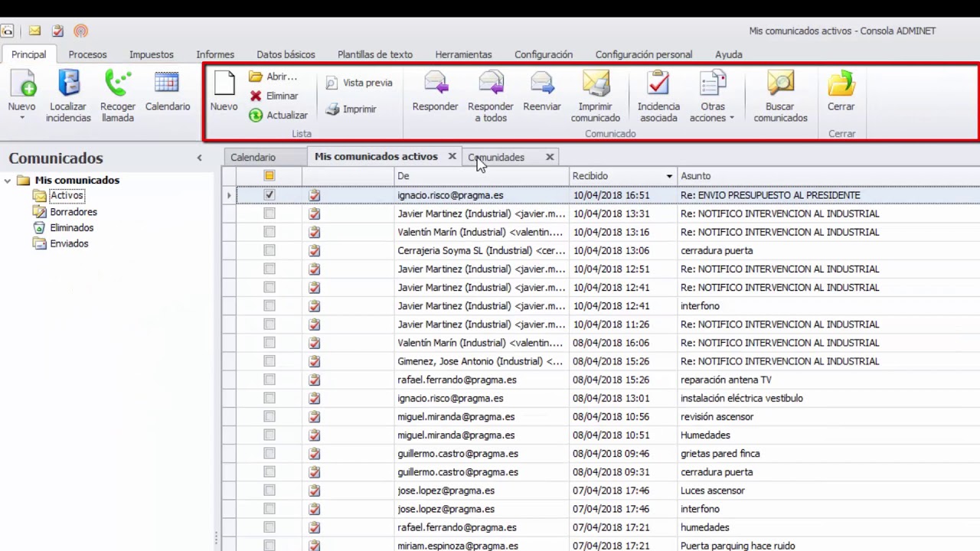The image size is (980, 551).
Task: Switch to the Comunidades tab
Action: [496, 157]
